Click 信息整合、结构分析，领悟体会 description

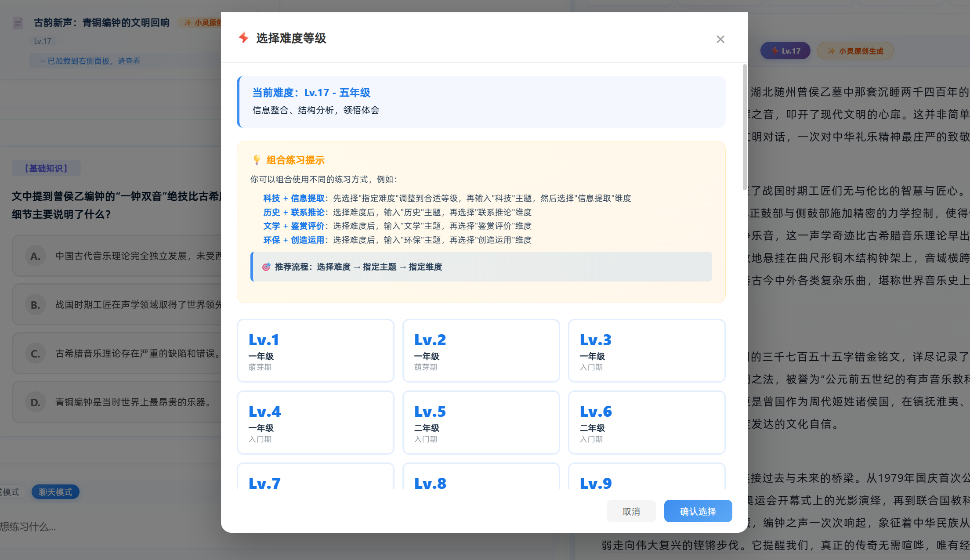(316, 110)
